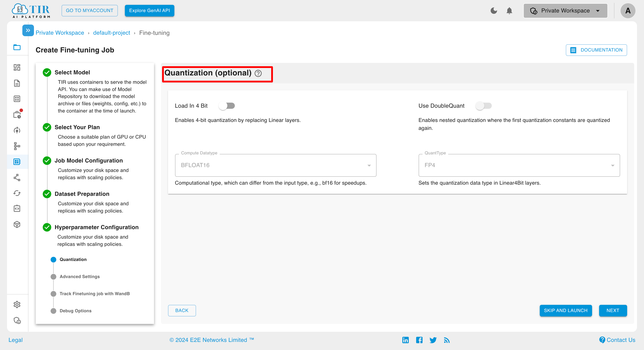Image resolution: width=644 pixels, height=350 pixels.
Task: Click the GO TO MYACCOUNT button
Action: (90, 11)
